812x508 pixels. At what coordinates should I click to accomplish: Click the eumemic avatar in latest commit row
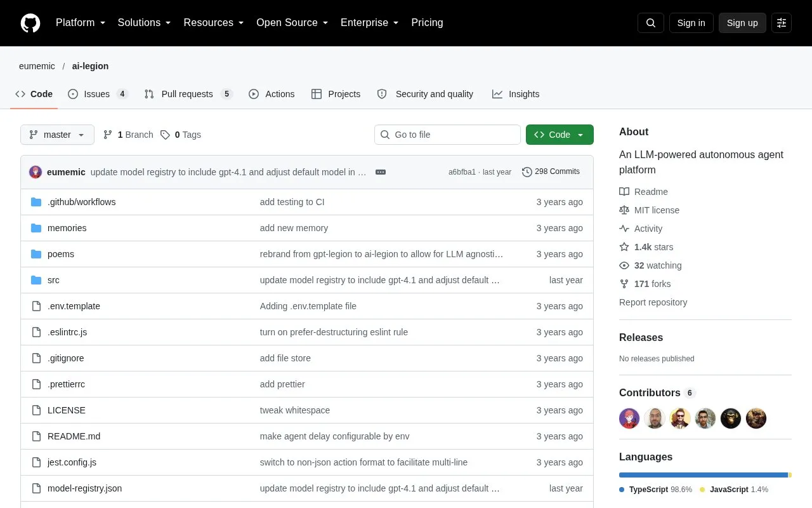click(x=36, y=172)
